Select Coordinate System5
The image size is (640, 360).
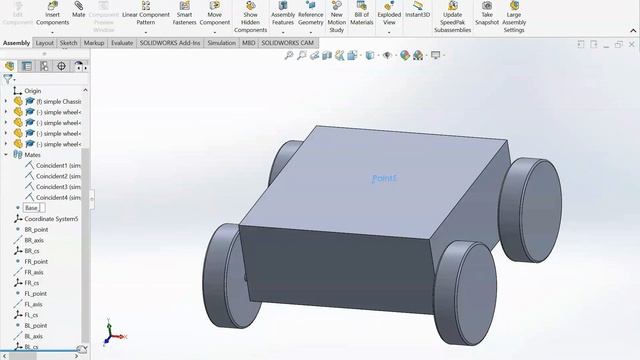tap(51, 219)
